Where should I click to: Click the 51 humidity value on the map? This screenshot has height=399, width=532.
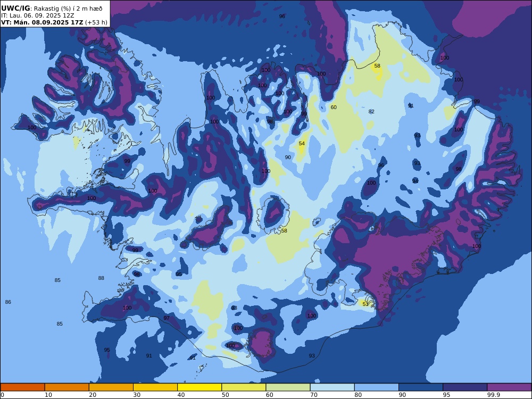click(365, 304)
